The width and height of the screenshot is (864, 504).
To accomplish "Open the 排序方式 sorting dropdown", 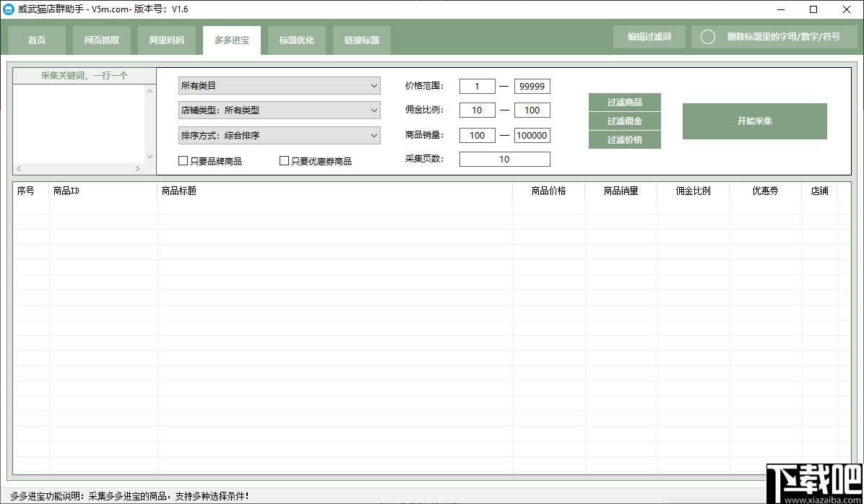I will click(280, 135).
